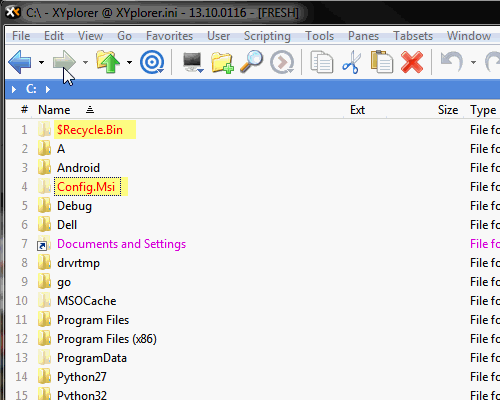500x400 pixels.
Task: Create a new folder with toolbar icon
Action: pyautogui.click(x=222, y=62)
